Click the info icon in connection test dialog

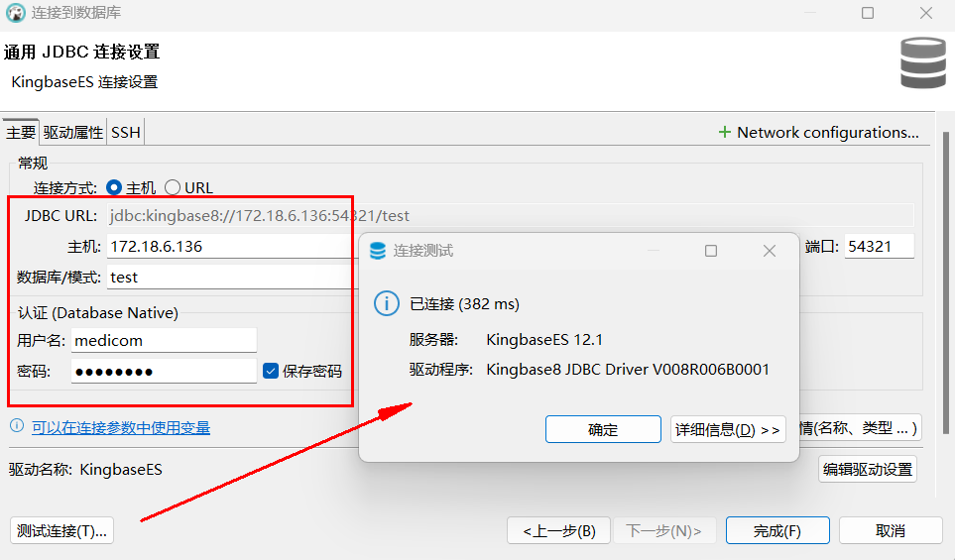click(x=387, y=303)
